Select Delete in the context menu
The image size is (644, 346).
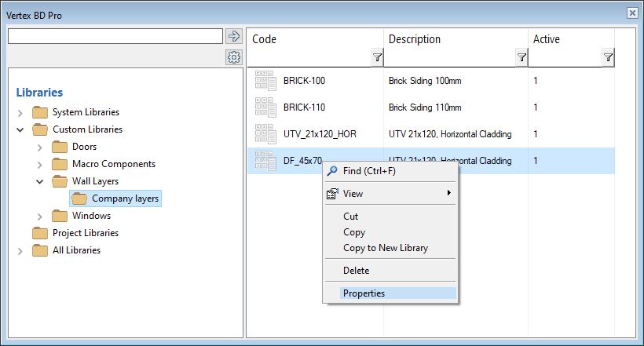point(357,271)
